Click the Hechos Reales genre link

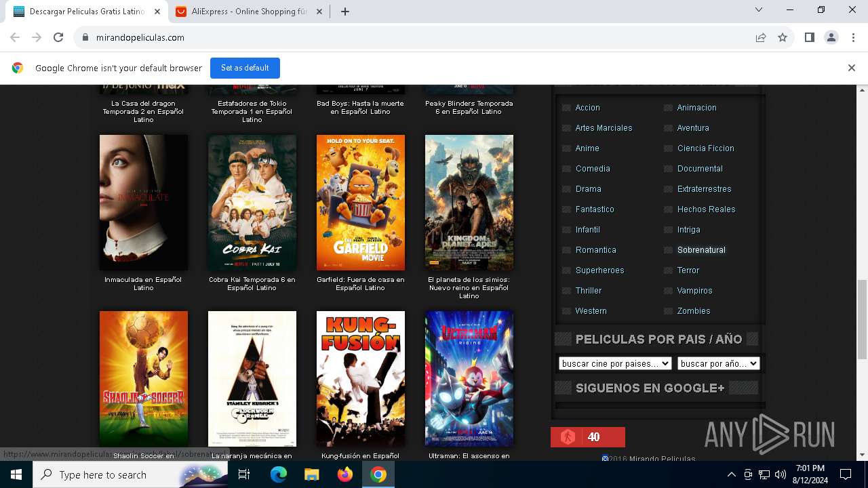click(706, 209)
